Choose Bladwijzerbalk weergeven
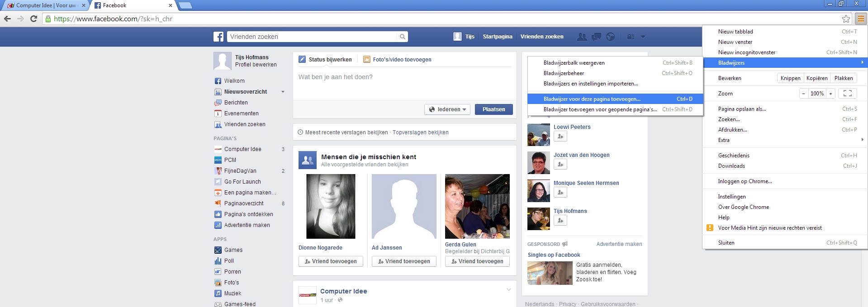 pos(615,63)
